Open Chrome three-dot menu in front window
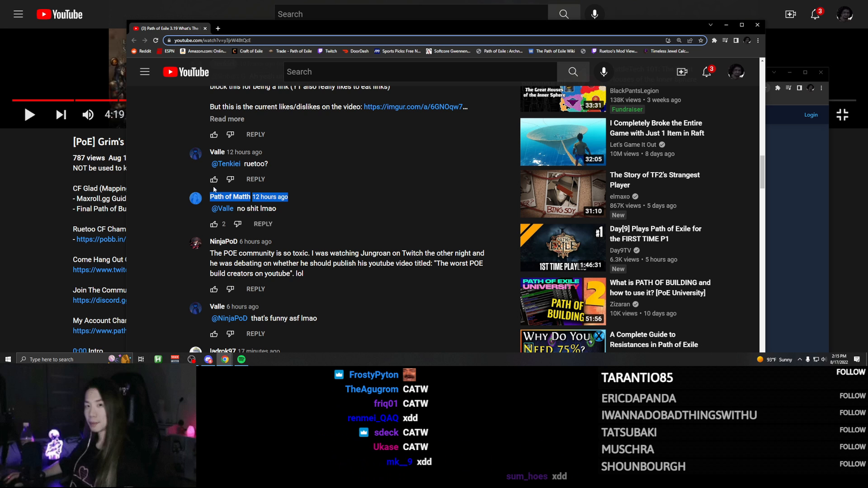Screen dimensions: 868x488 (x=758, y=40)
